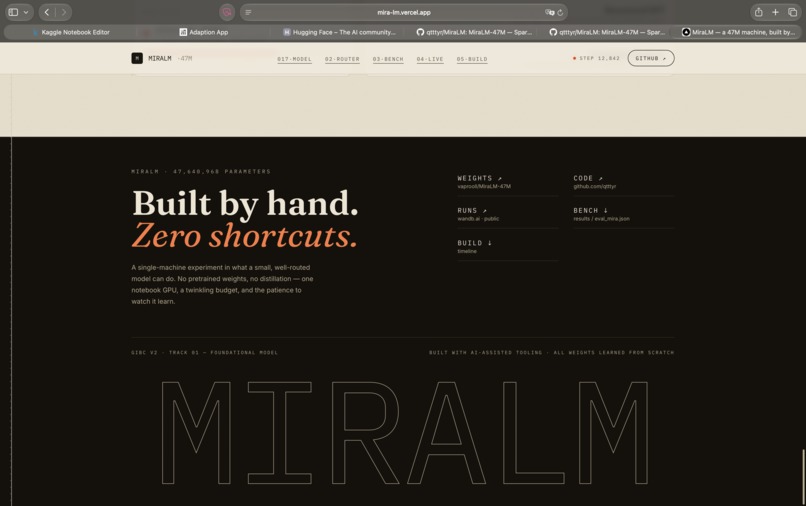Click the 'Built by hand.' heading
Viewport: 806px width, 506px height.
[x=245, y=203]
